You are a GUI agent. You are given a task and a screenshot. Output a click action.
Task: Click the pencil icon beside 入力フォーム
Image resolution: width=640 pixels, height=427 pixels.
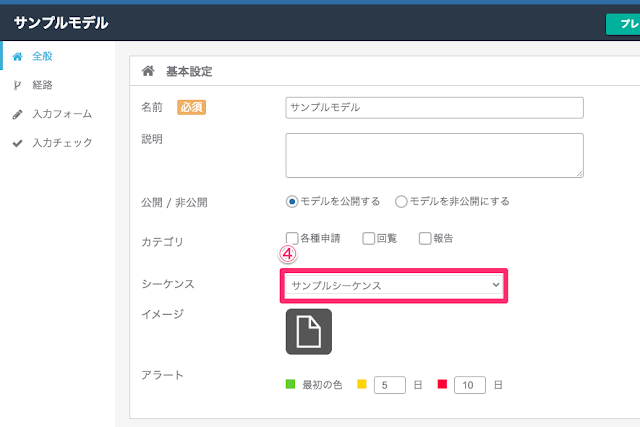pyautogui.click(x=17, y=114)
